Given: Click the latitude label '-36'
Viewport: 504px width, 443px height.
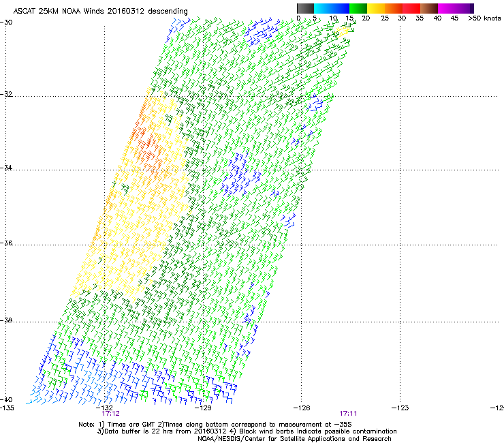Looking at the screenshot, I should click(6, 243).
